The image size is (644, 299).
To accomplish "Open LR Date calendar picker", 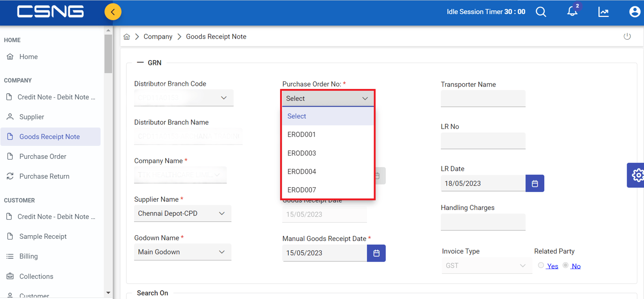I will [x=535, y=184].
